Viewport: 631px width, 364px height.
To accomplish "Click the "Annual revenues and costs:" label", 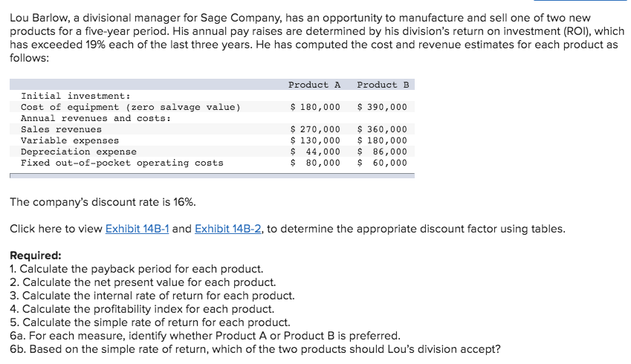I will pos(96,118).
